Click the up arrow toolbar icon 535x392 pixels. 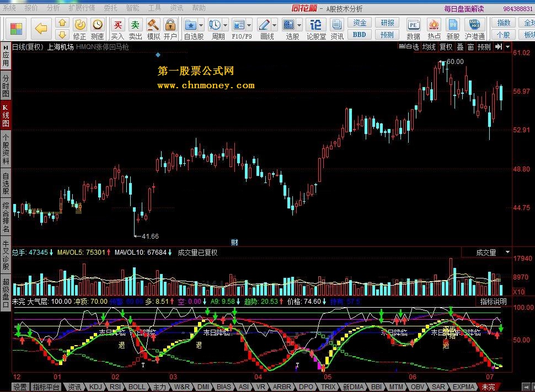62,23
